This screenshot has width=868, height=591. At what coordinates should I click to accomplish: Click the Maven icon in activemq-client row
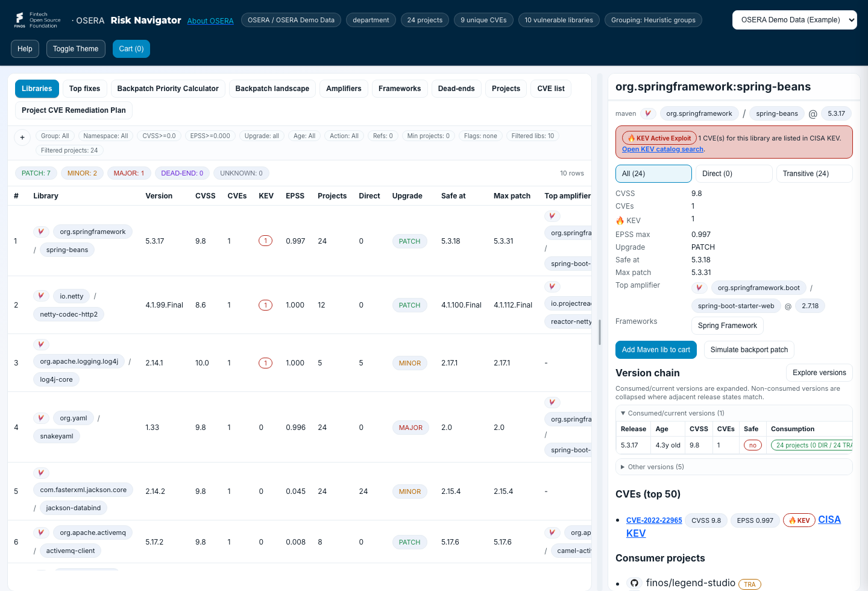click(41, 533)
